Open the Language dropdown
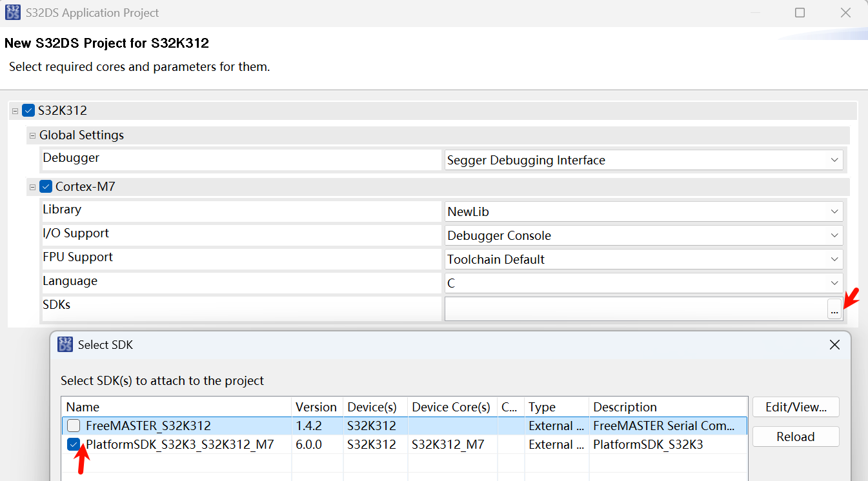Viewport: 868px width, 481px height. pyautogui.click(x=834, y=283)
